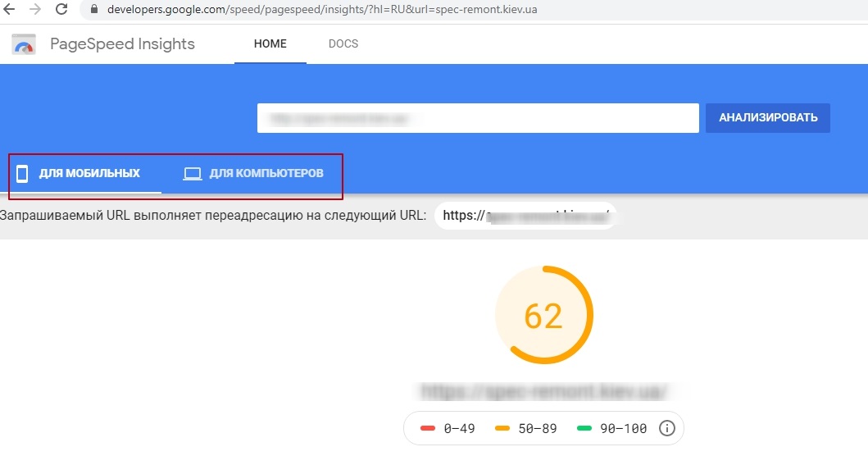
Task: Start analysis with the АНАЛИЗИРОВАТЬ button
Action: tap(768, 118)
